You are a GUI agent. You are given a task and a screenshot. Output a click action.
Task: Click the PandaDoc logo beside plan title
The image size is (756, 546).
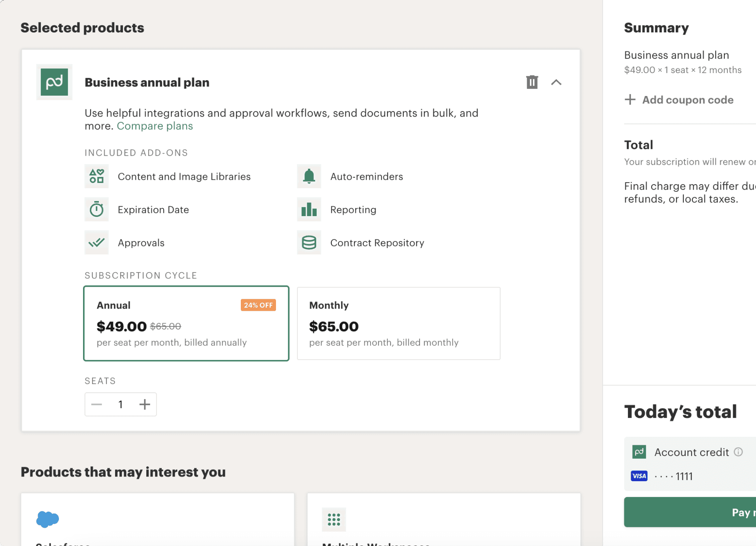54,82
